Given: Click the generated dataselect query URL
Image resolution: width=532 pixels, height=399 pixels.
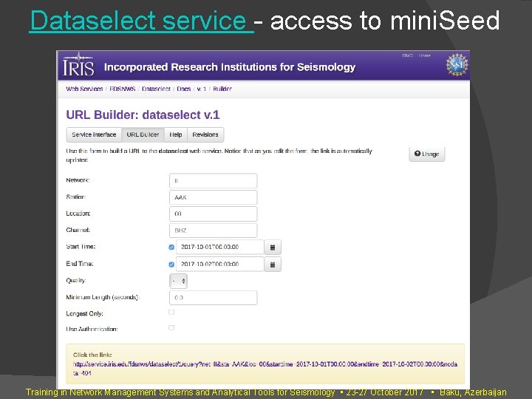Looking at the screenshot, I should [x=265, y=369].
